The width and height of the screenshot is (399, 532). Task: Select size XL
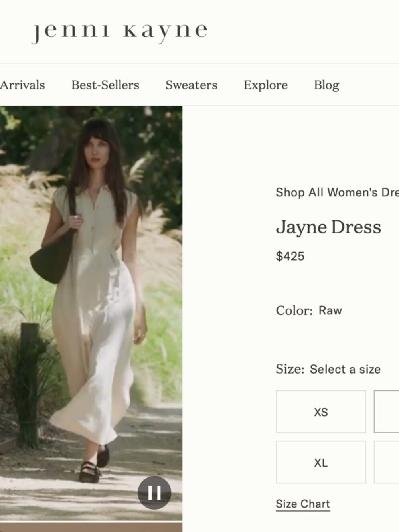pos(321,462)
